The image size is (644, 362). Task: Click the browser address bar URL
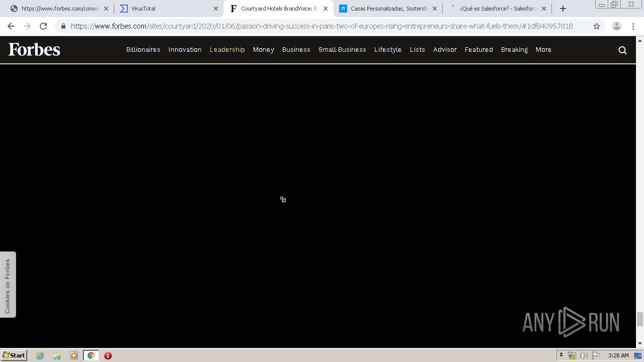[x=321, y=26]
